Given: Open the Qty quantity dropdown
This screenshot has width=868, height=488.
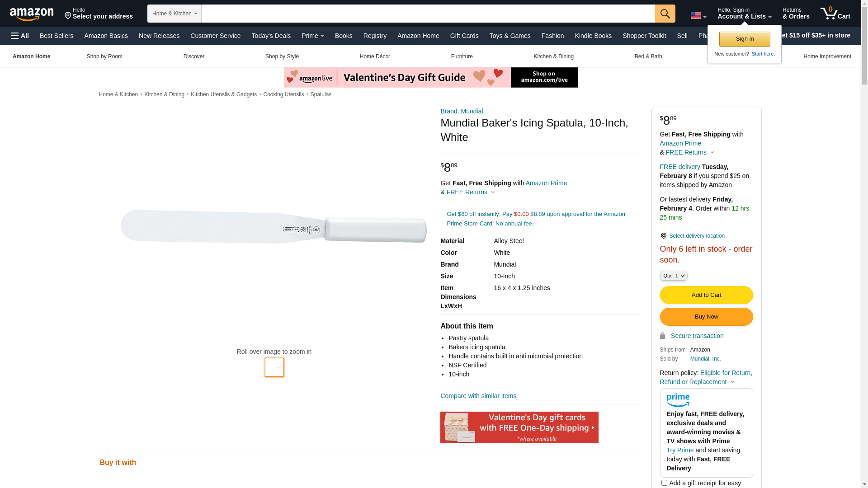Looking at the screenshot, I should [673, 276].
